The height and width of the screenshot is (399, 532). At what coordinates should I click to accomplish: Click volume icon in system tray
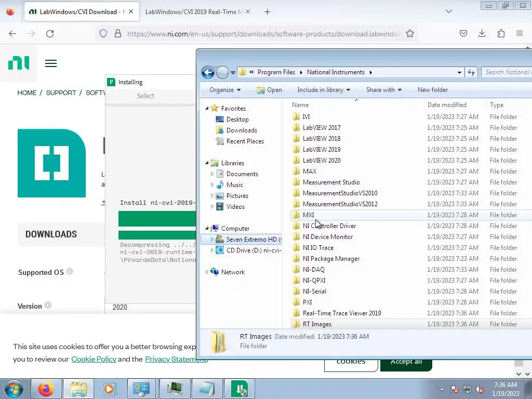(480, 390)
